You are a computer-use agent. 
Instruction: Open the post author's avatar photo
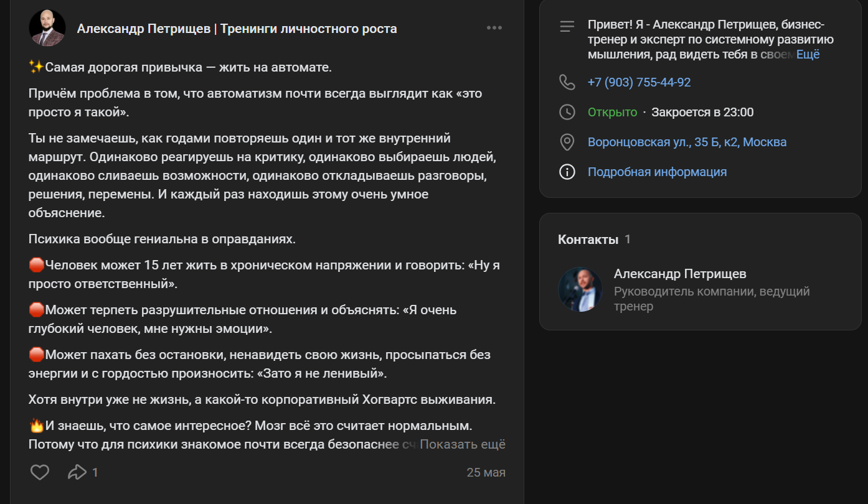47,28
